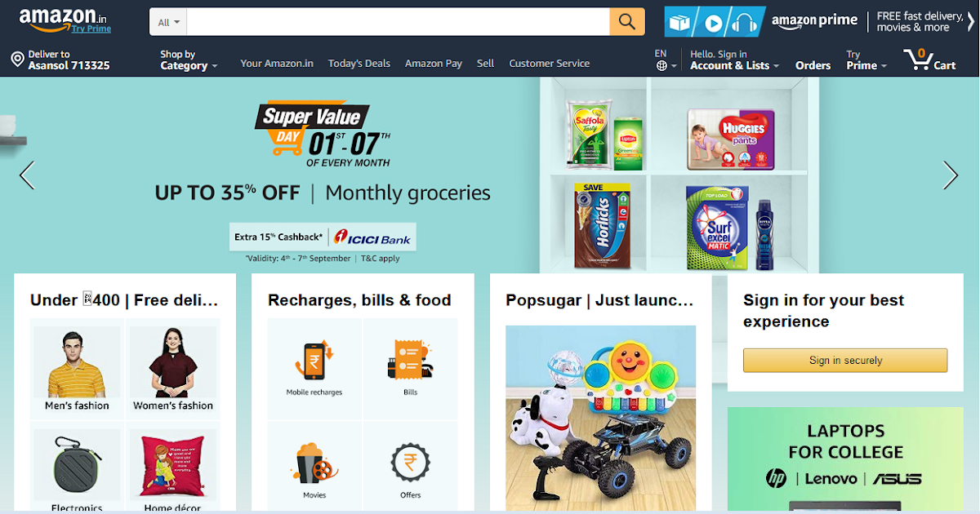Select the Movies popcorn icon
Viewport: 980px width, 514px height.
point(314,462)
